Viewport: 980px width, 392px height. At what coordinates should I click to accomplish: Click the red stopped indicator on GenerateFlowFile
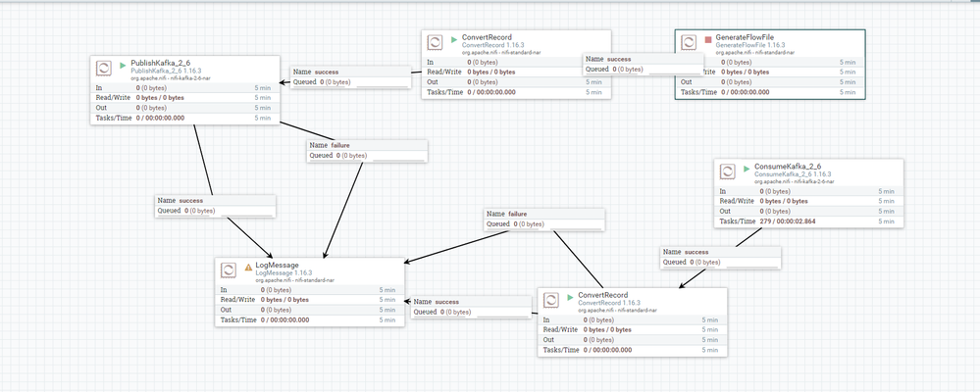pyautogui.click(x=708, y=38)
